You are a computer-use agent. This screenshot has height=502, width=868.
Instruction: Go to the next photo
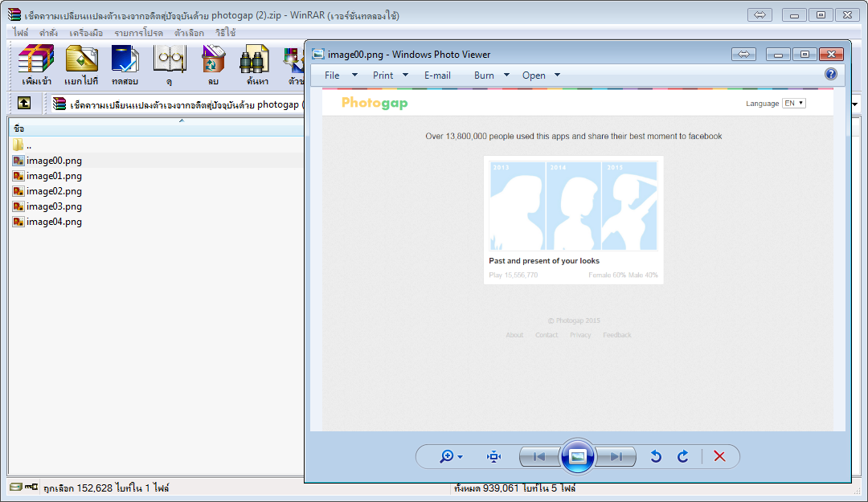click(616, 456)
